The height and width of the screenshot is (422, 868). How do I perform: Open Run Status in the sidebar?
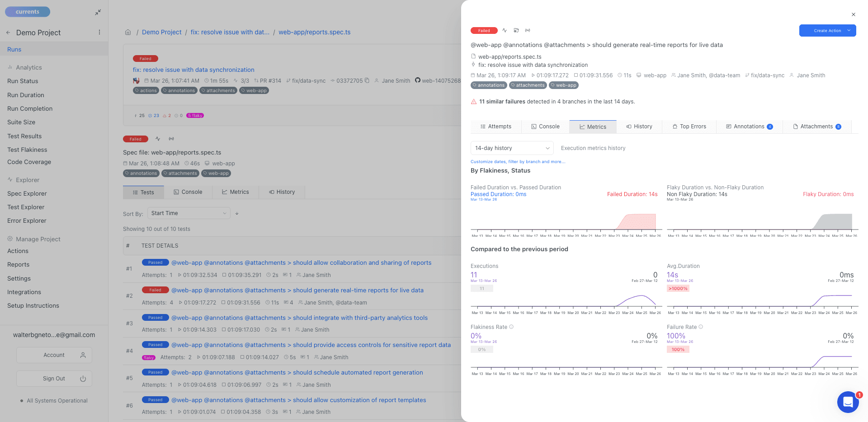coord(23,81)
